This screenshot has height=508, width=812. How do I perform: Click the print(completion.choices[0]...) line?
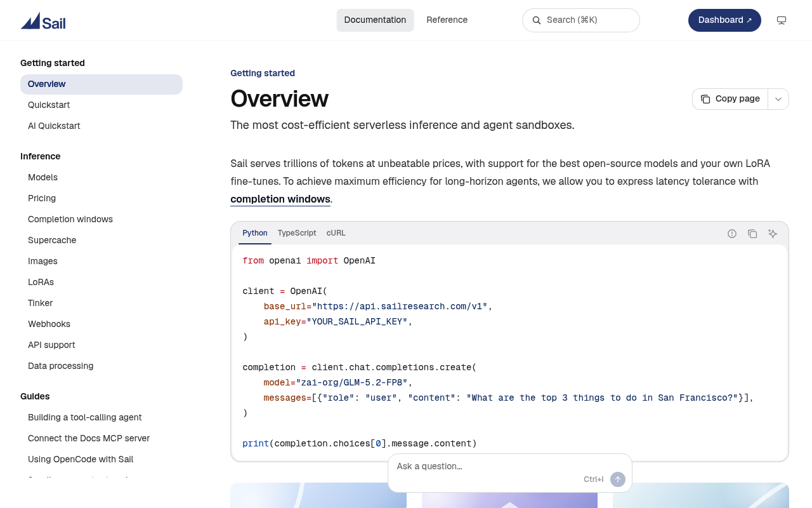pos(360,444)
